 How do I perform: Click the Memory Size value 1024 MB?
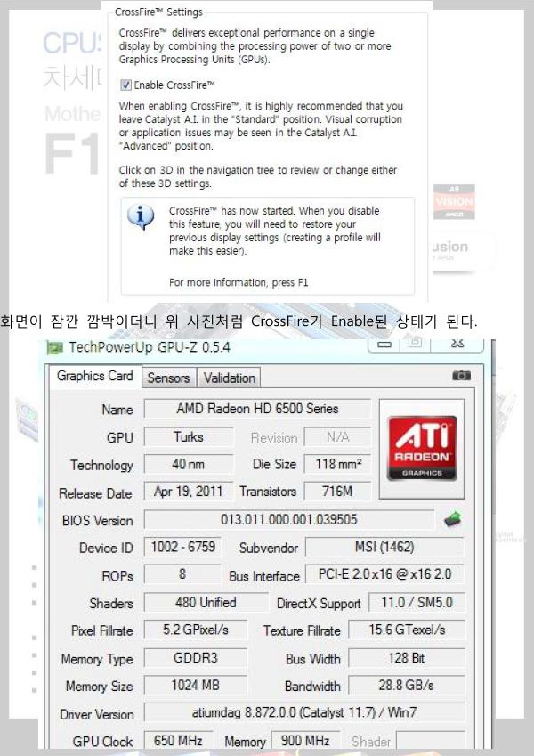pyautogui.click(x=196, y=685)
